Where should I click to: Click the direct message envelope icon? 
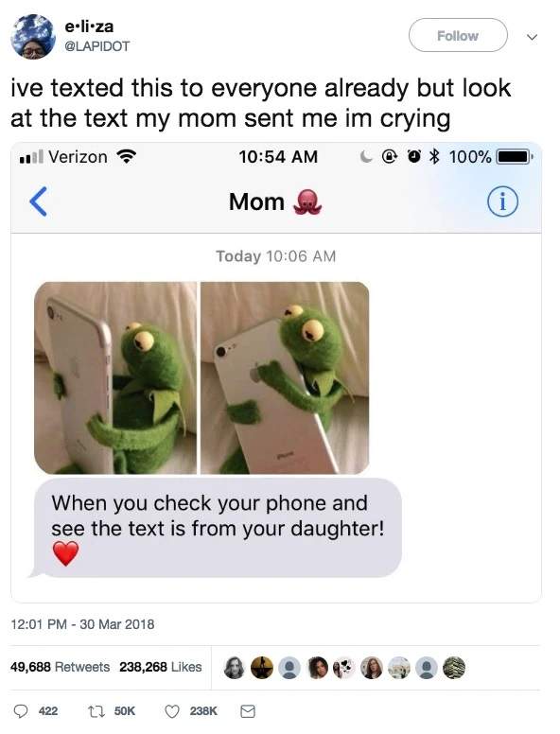coord(248,711)
